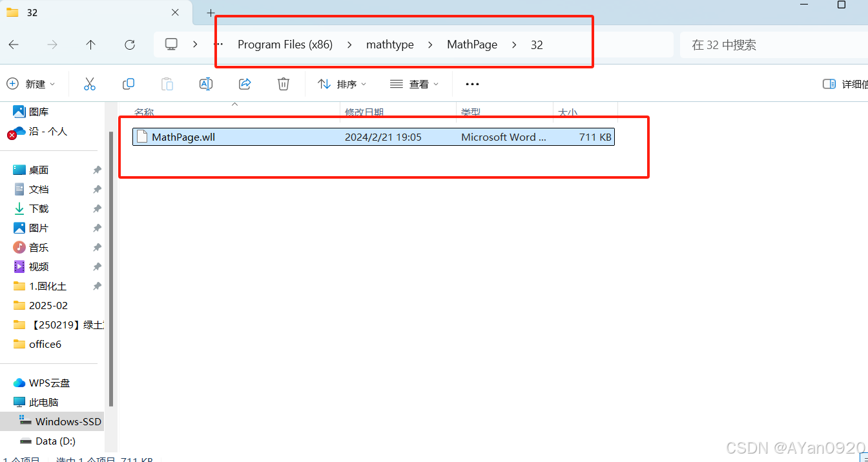Open the 【250219】 folder in sidebar
The width and height of the screenshot is (868, 462).
pyautogui.click(x=58, y=325)
